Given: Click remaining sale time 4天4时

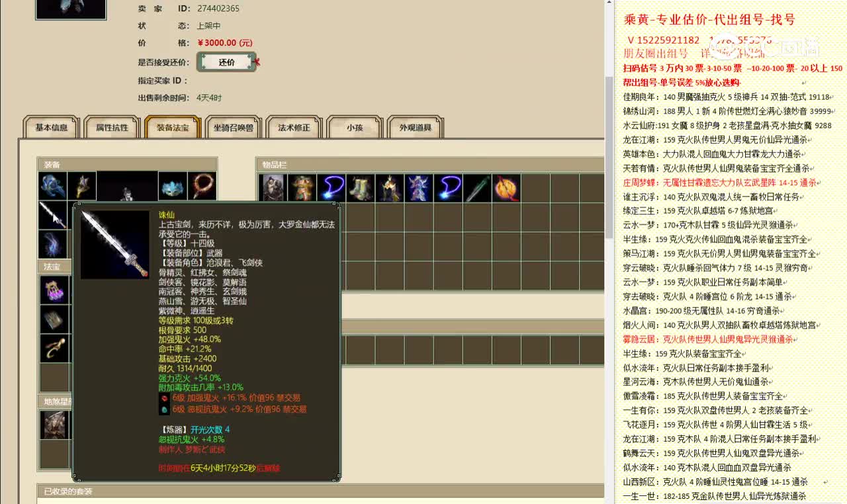Looking at the screenshot, I should pos(209,98).
